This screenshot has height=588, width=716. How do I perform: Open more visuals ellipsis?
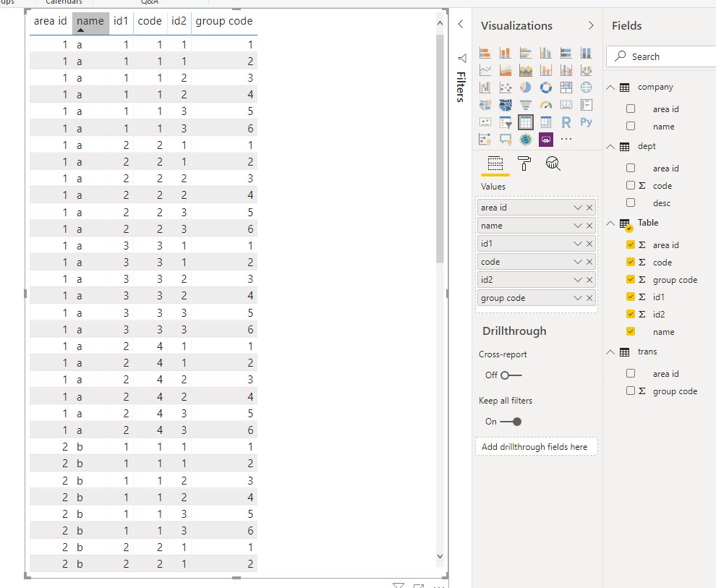point(566,139)
